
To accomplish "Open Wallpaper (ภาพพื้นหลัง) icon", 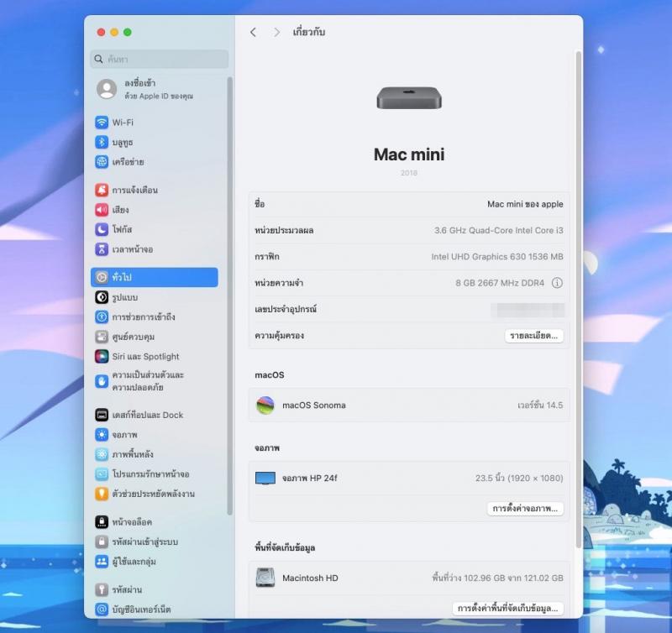I will [102, 454].
